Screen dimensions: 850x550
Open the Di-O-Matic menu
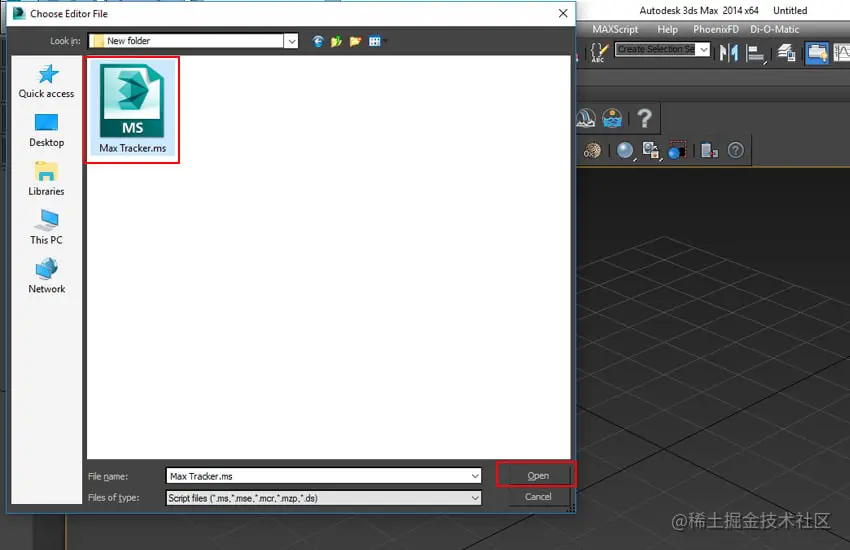pyautogui.click(x=774, y=29)
